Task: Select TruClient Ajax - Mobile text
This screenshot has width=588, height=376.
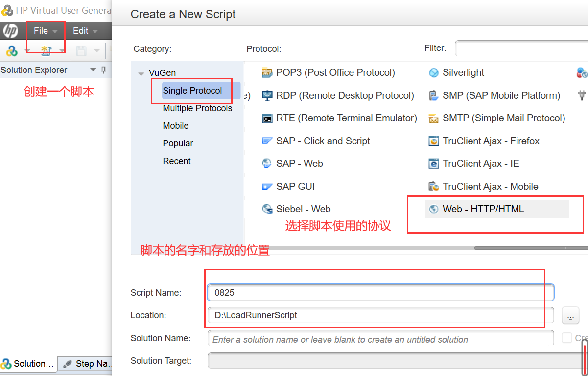Action: coord(491,187)
